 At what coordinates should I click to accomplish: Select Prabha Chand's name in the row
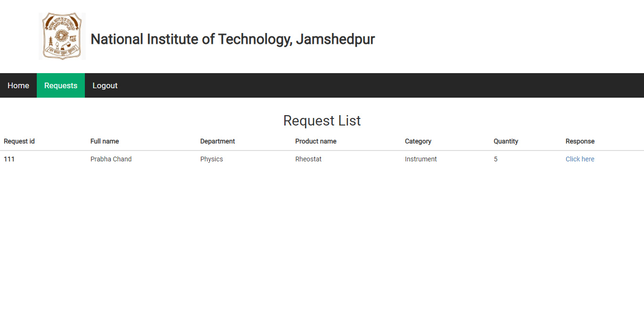point(111,159)
